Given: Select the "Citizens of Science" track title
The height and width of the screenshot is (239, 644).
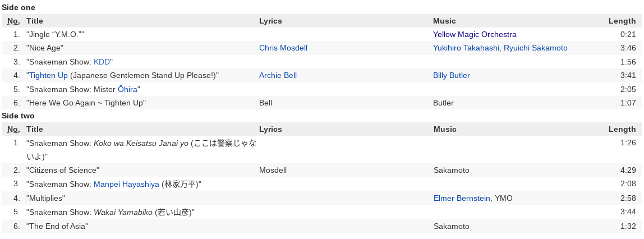Looking at the screenshot, I should (x=63, y=171).
